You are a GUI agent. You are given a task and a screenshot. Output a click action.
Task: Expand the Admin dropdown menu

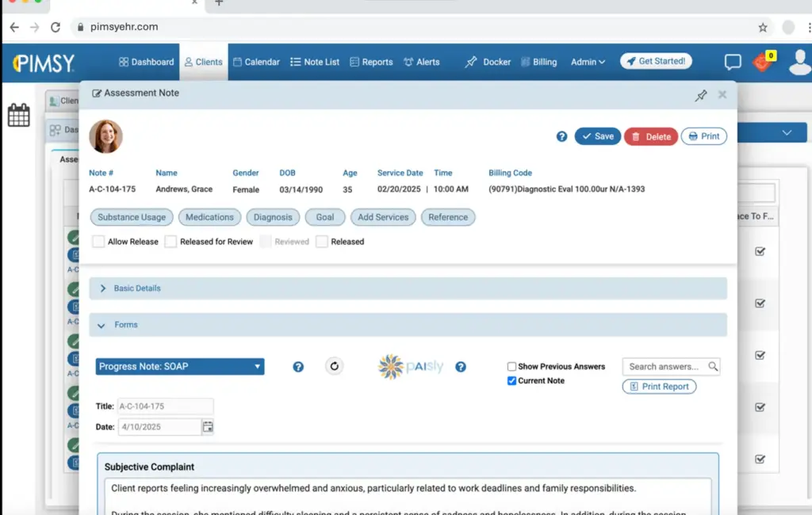(588, 62)
